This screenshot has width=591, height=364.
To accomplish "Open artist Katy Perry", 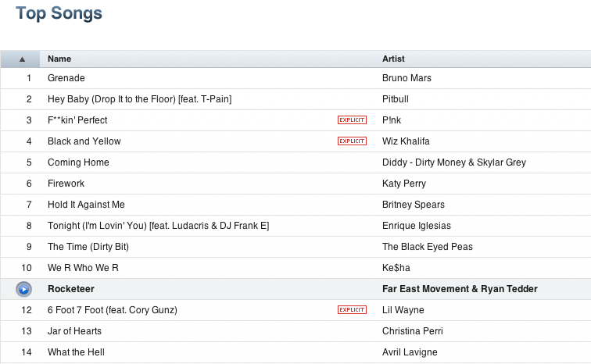I will [x=404, y=184].
